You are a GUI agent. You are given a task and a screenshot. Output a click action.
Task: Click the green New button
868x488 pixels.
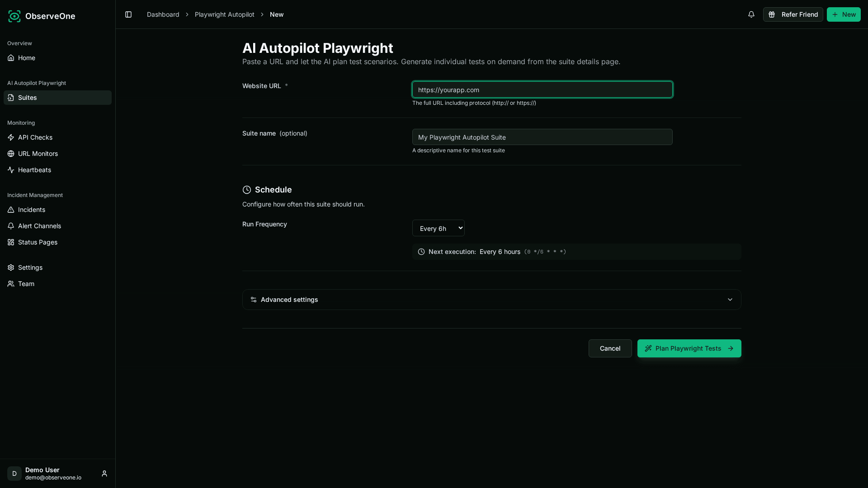coord(844,14)
